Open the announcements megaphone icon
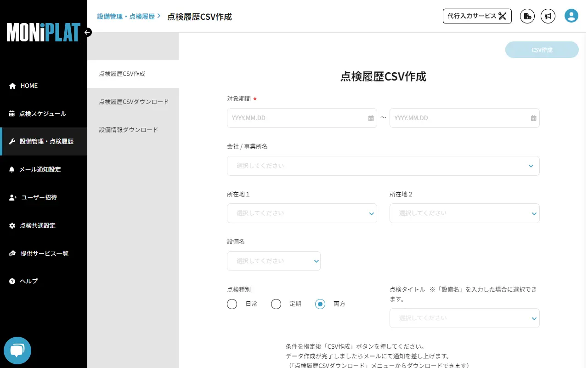 click(x=548, y=16)
